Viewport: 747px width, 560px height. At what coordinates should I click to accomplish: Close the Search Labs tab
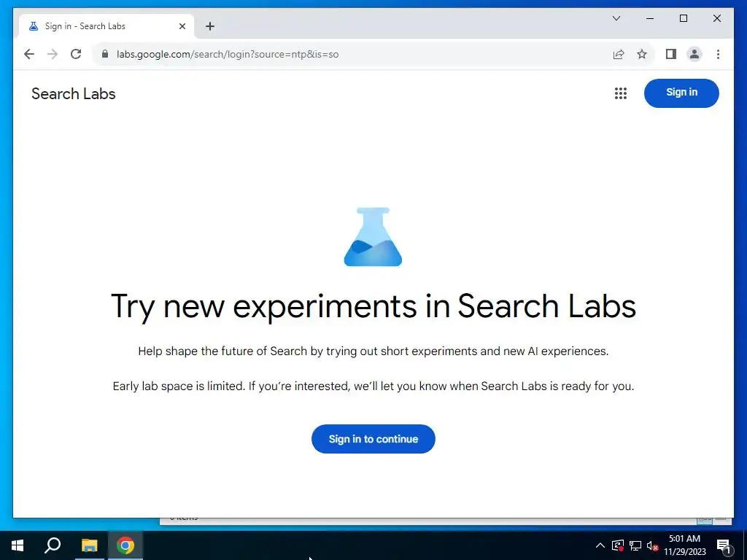point(182,26)
